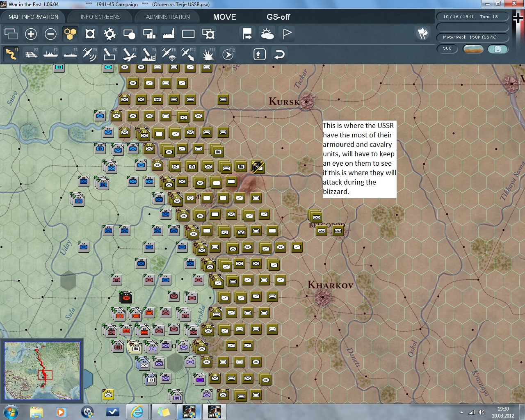Switch to the Info Screens tab
Screen dimensions: 525x420
point(100,17)
